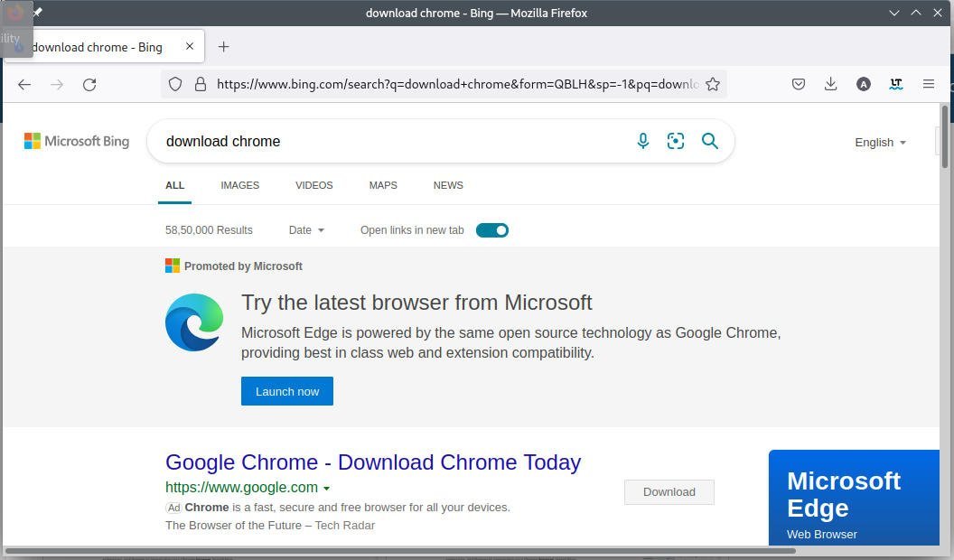Switch to the IMAGES tab

(x=239, y=185)
